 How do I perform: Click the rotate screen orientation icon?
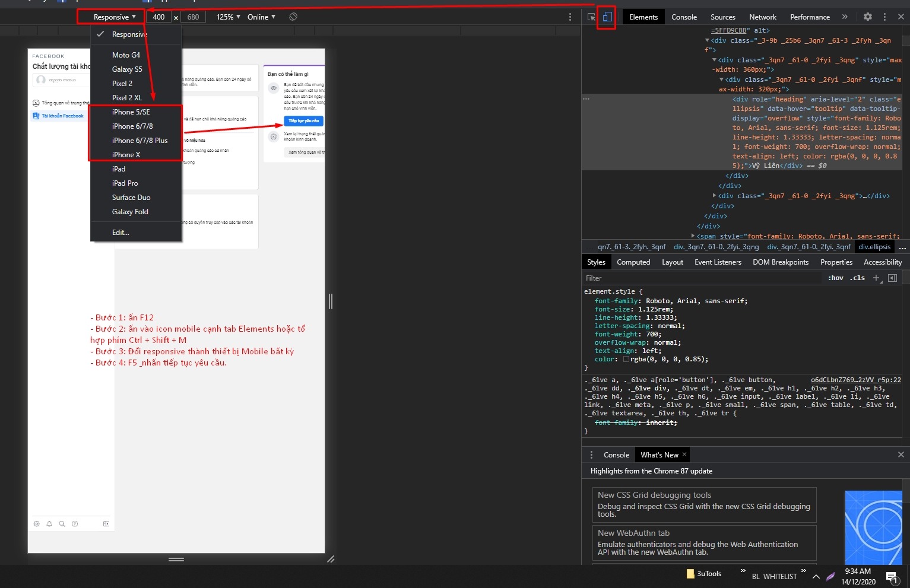pyautogui.click(x=293, y=17)
